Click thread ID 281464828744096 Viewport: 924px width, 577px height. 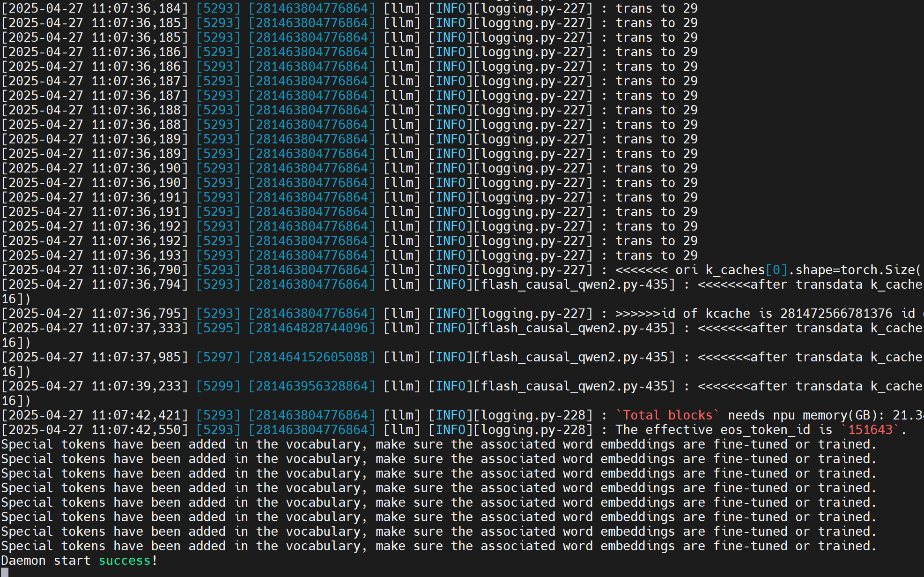click(312, 328)
